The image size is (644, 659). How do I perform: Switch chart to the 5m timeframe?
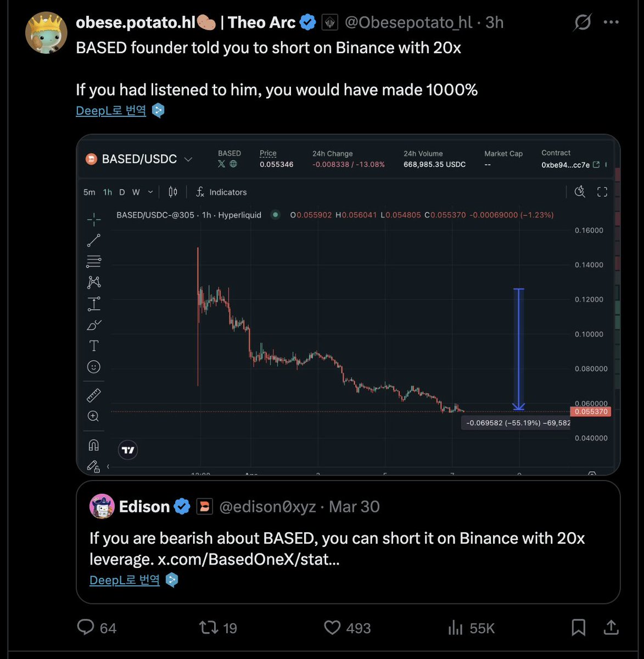tap(89, 192)
